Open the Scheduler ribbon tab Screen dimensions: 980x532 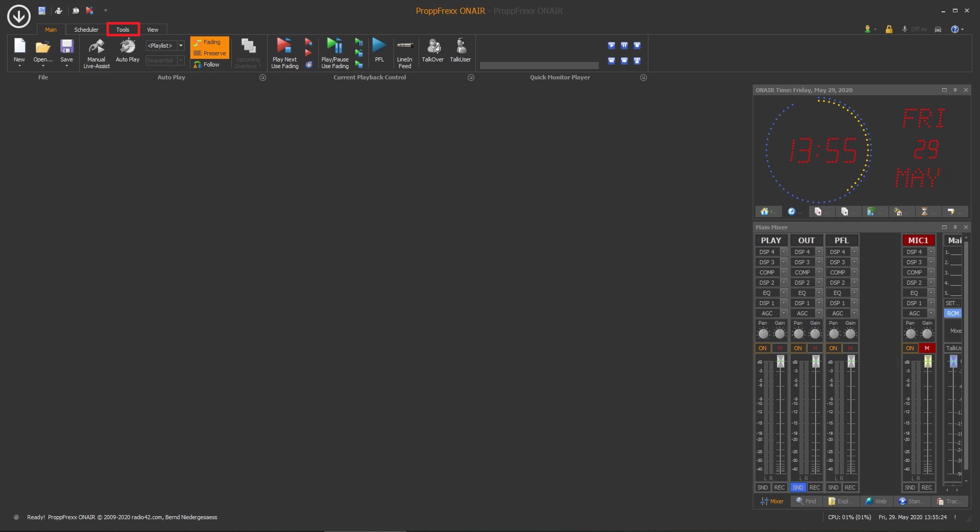tap(86, 30)
